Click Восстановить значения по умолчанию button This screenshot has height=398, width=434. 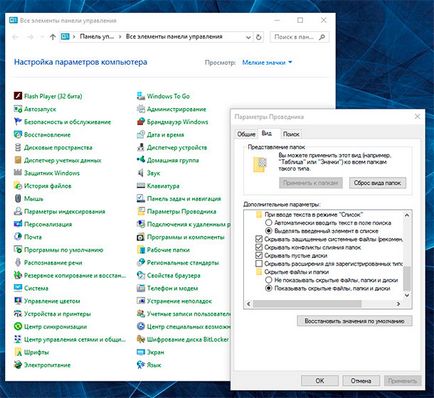pos(354,321)
